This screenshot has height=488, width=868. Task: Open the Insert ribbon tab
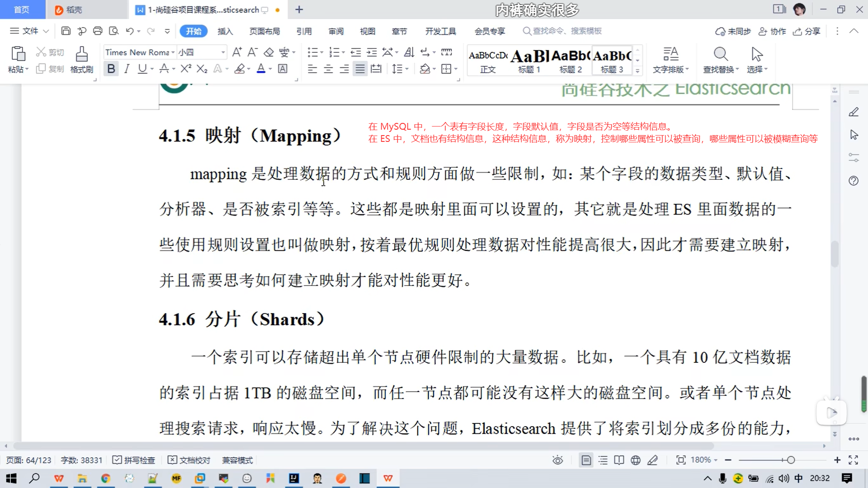[x=225, y=31]
